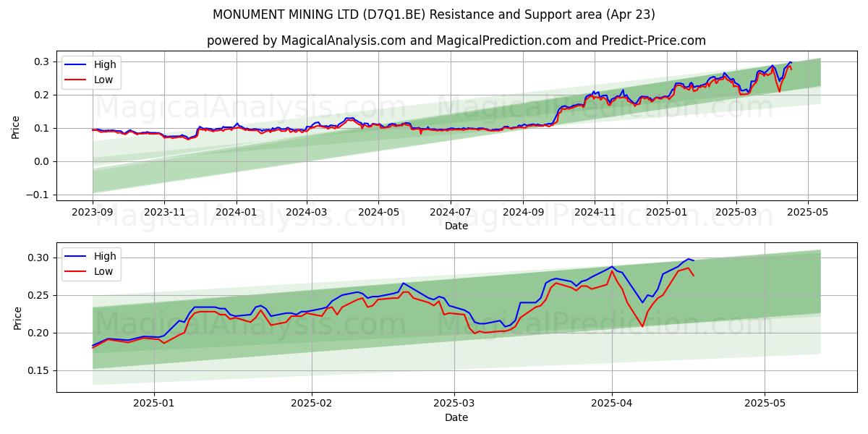
Task: Click the 2024-01 tick label on the top chart
Action: coord(236,213)
